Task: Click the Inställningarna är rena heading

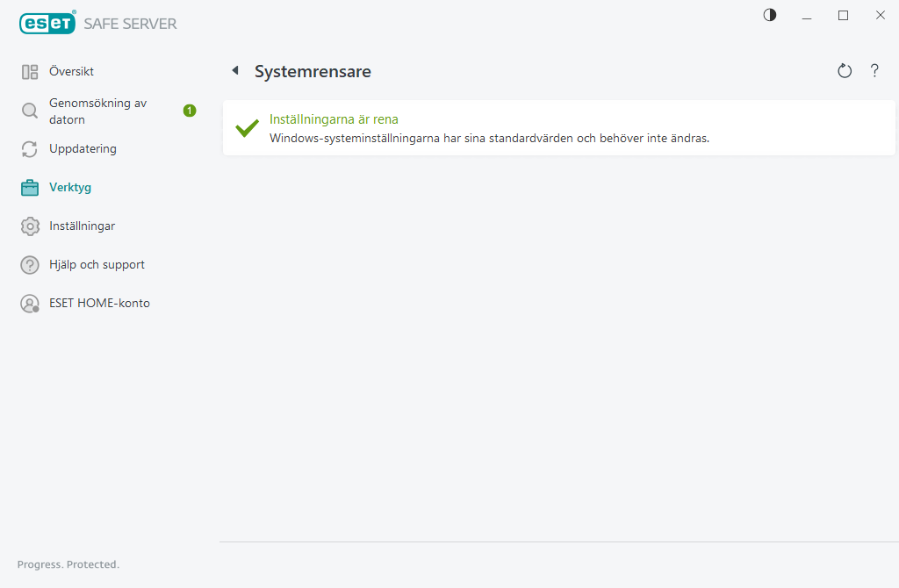Action: coord(334,118)
